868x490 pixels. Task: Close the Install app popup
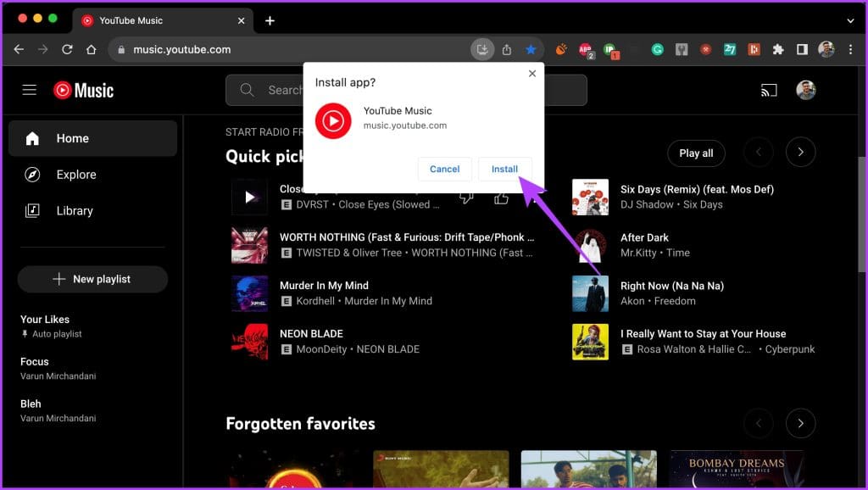pos(532,74)
